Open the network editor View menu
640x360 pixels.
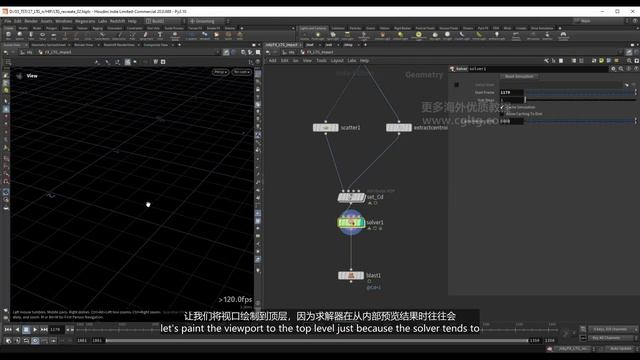307,60
